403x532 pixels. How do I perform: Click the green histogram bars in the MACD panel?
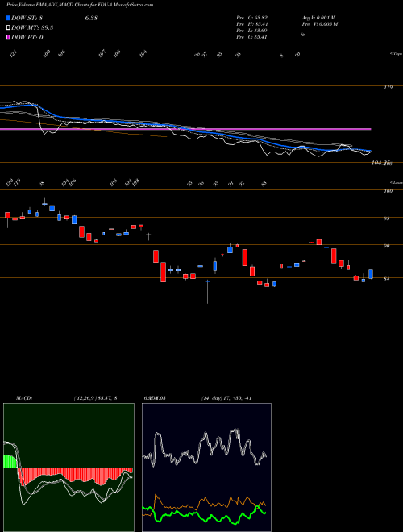[10, 461]
